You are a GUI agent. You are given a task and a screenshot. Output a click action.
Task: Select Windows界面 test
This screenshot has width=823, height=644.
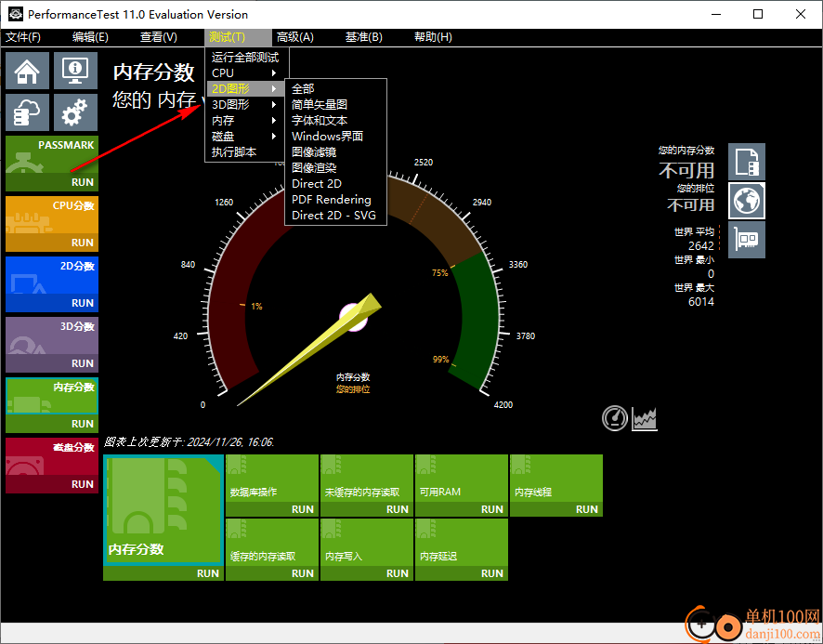[336, 136]
